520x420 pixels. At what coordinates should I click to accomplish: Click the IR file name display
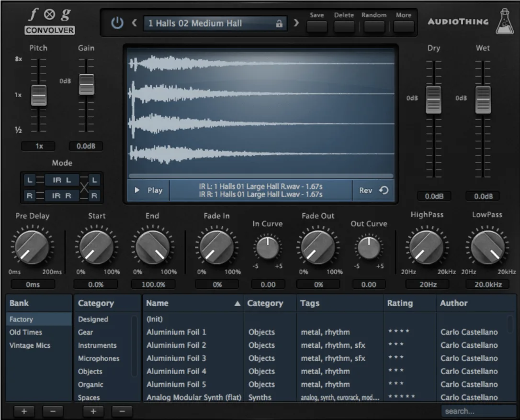[260, 190]
